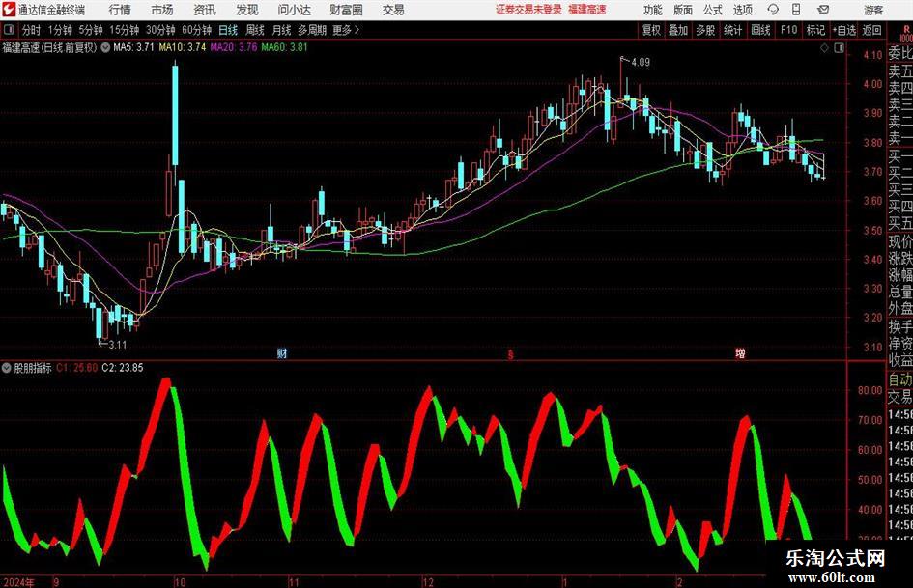Expand 更多 period options chevron
This screenshot has width=913, height=588.
pyautogui.click(x=357, y=30)
